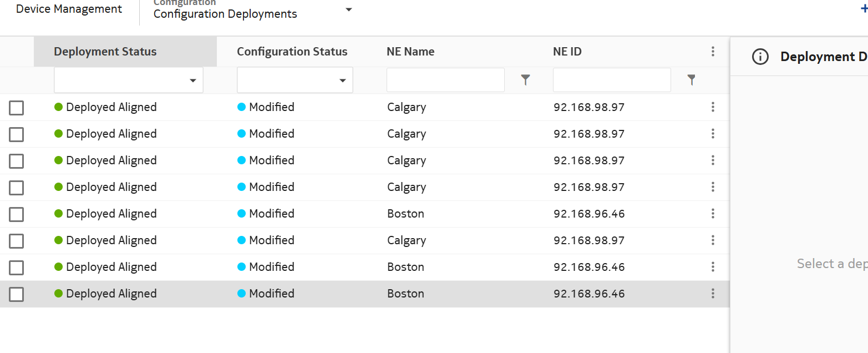Click the info icon in the Deployment details panel

pyautogui.click(x=760, y=57)
